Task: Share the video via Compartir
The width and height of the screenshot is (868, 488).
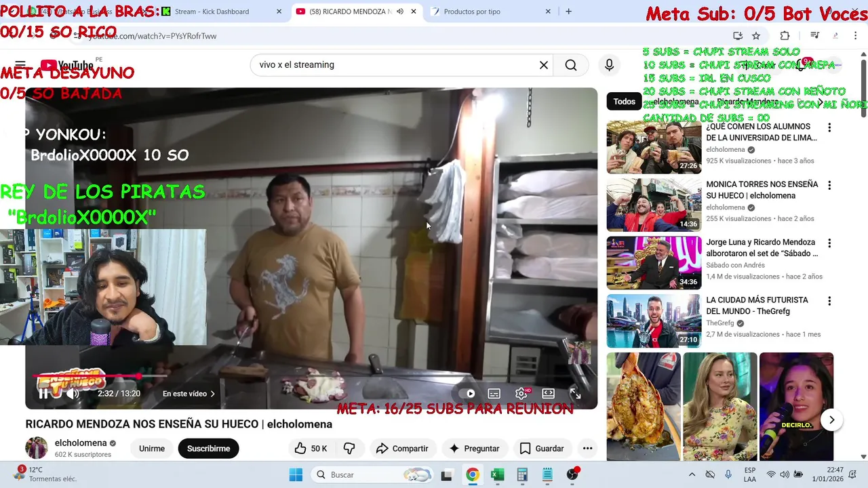Action: (x=402, y=449)
